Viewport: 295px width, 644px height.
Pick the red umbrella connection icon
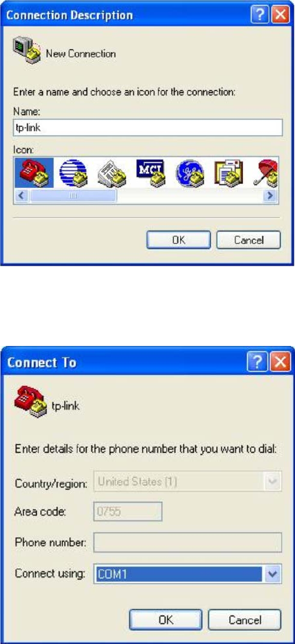coord(266,173)
